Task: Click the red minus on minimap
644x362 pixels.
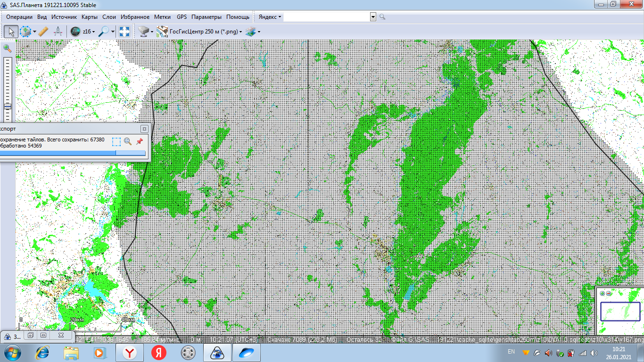Action: (x=608, y=293)
